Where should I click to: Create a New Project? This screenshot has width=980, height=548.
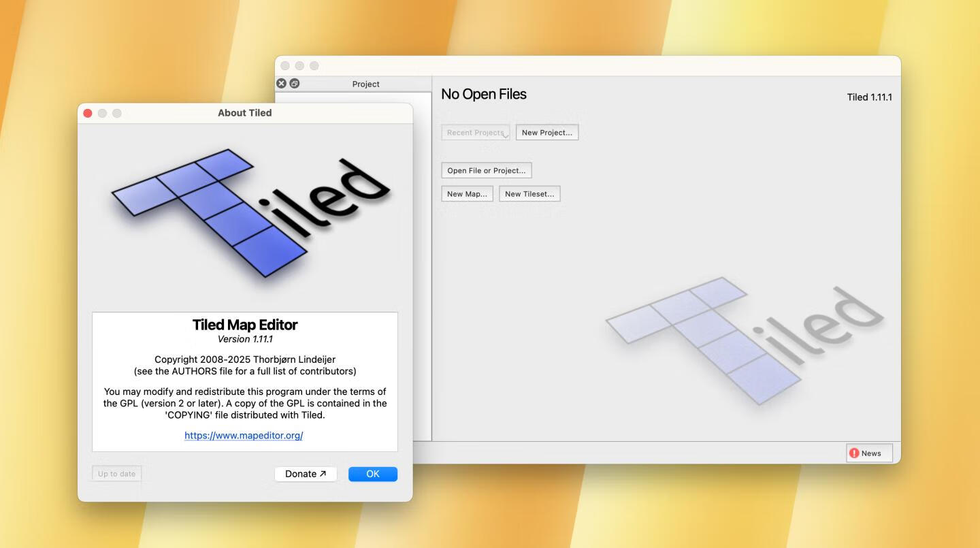(547, 133)
